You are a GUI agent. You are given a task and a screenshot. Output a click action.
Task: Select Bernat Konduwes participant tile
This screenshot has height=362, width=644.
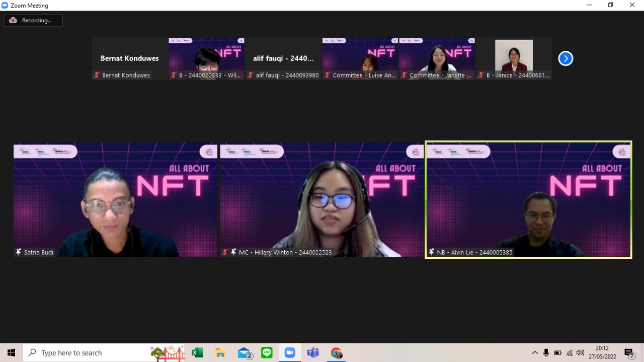[x=129, y=58]
